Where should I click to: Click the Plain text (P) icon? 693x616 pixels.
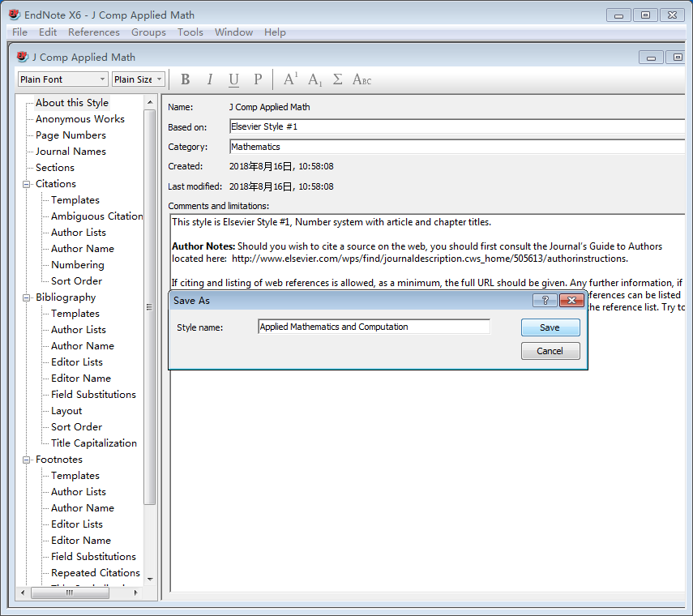(x=258, y=79)
